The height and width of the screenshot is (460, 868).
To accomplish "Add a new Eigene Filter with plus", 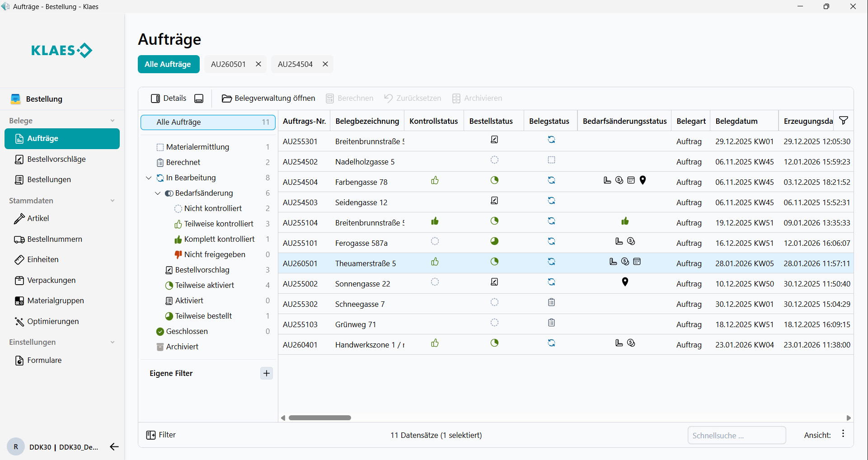I will tap(267, 373).
